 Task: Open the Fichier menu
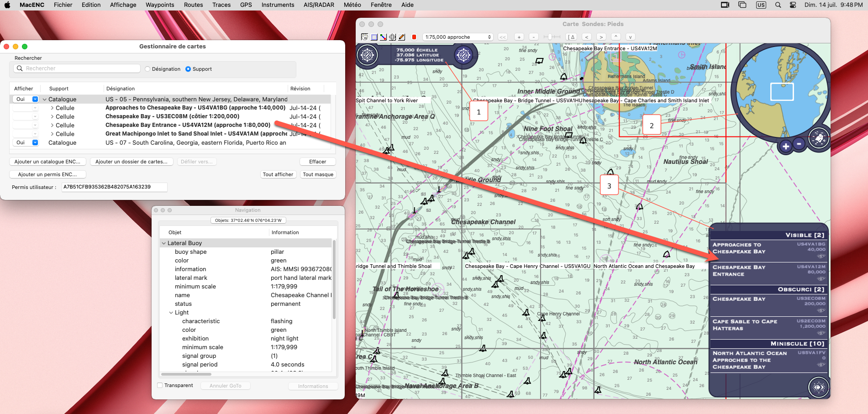63,5
